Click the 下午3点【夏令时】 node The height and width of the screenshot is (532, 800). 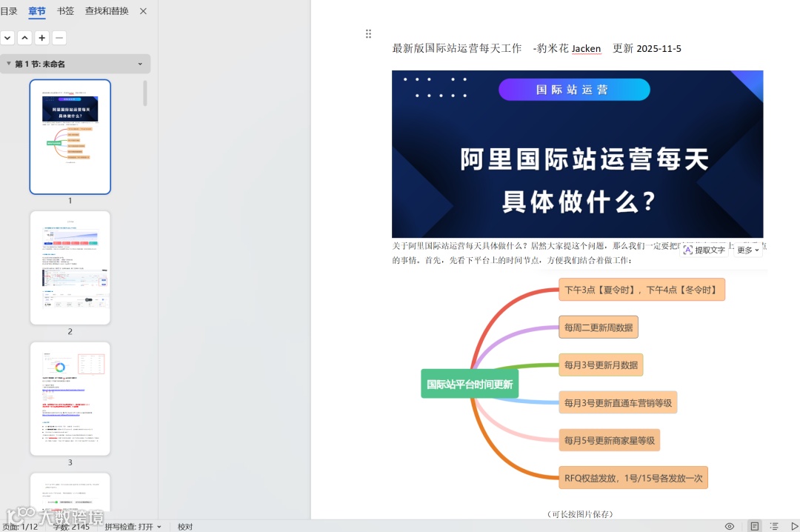641,290
